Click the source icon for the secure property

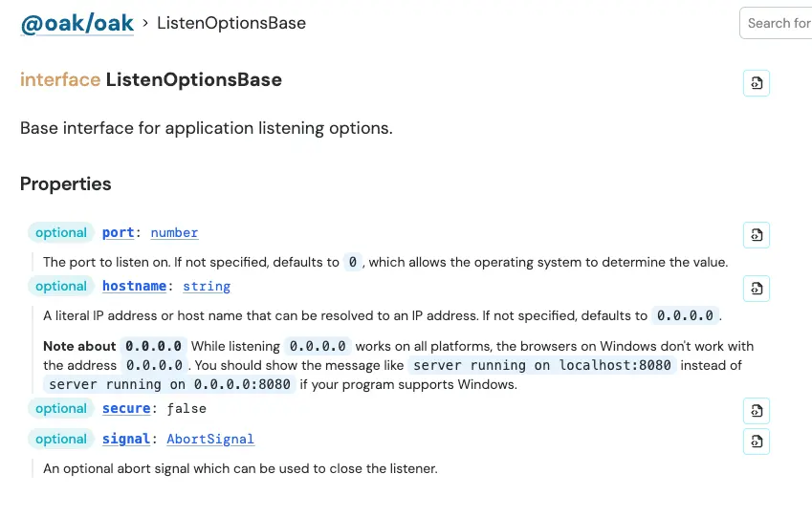(757, 411)
